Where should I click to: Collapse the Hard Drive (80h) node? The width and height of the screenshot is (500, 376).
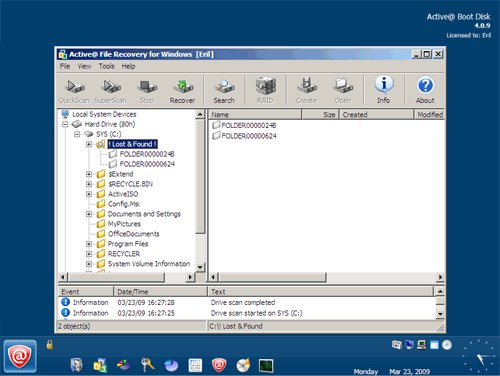click(65, 124)
